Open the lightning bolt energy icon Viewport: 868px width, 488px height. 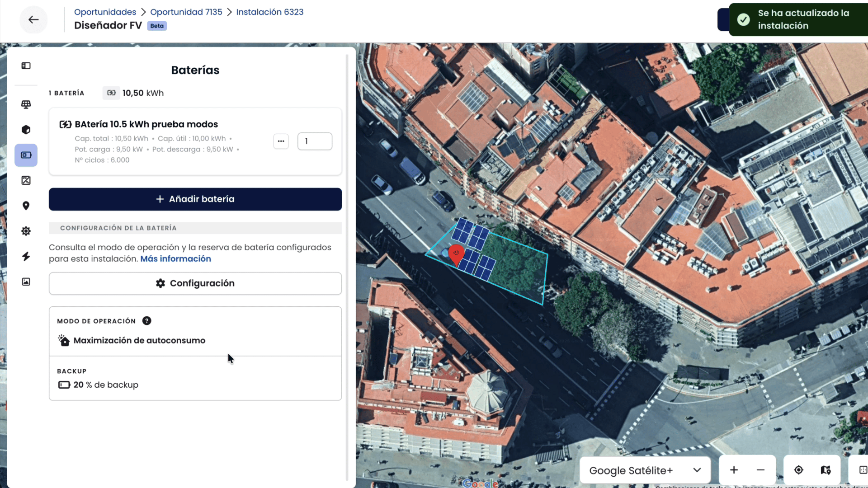(26, 256)
